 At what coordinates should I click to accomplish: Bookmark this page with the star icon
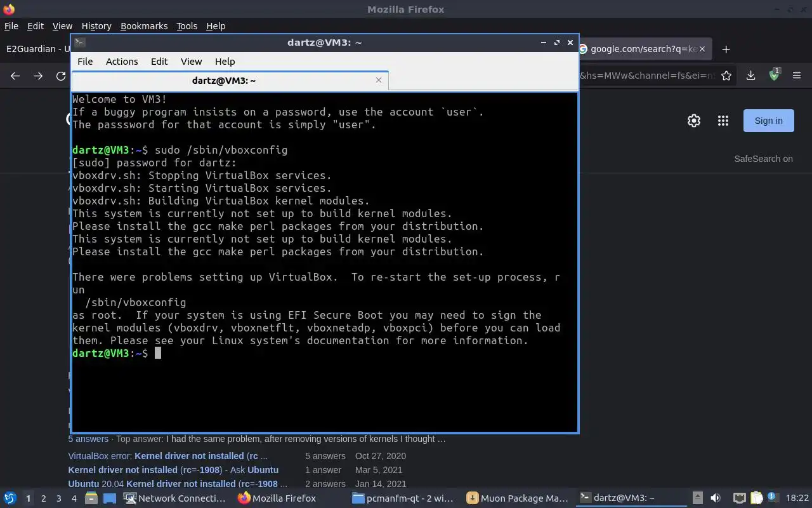(726, 76)
